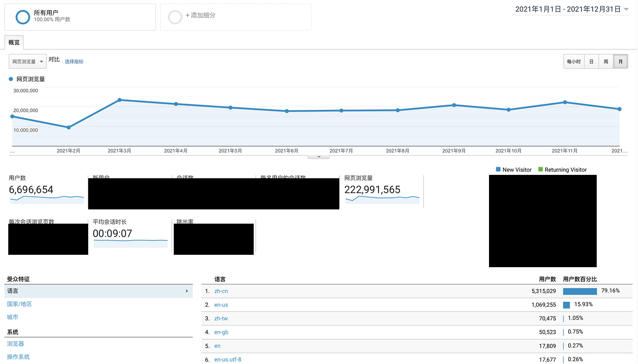Click user count 70,475 for zh-tw
638x364 pixels.
[548, 319]
